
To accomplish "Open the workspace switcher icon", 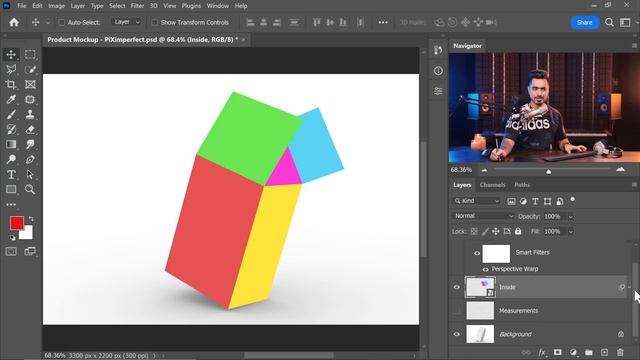I will (x=625, y=22).
